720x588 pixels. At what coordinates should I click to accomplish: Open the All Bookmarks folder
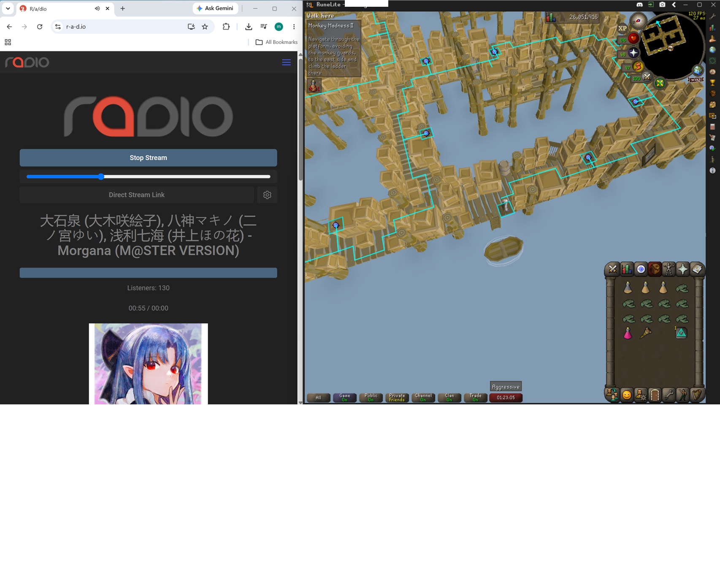(276, 42)
